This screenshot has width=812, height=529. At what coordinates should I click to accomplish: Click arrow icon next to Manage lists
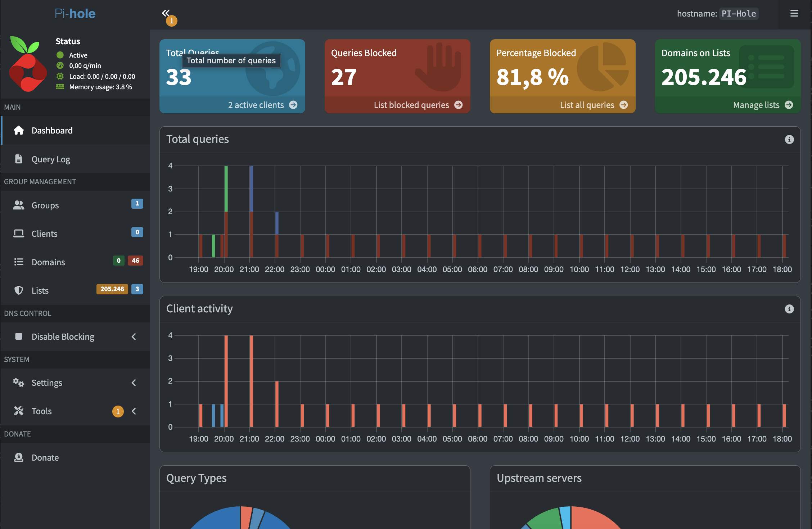click(789, 105)
